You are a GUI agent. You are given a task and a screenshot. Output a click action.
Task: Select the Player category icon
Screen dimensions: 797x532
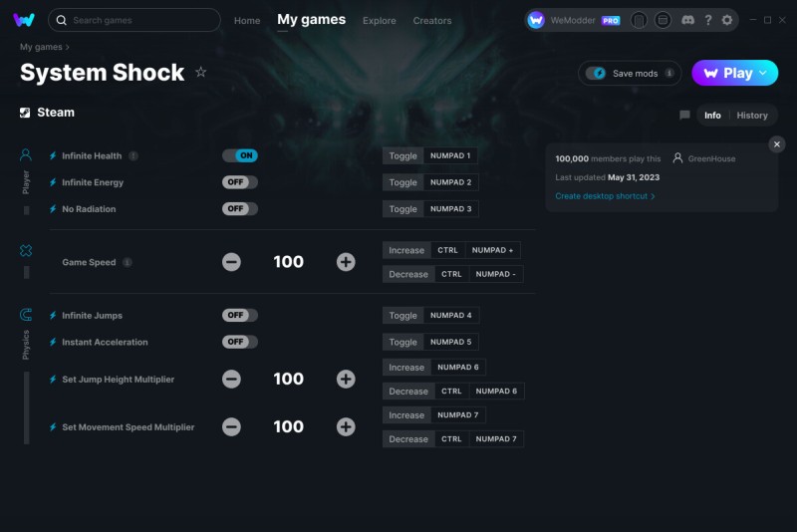pyautogui.click(x=26, y=155)
